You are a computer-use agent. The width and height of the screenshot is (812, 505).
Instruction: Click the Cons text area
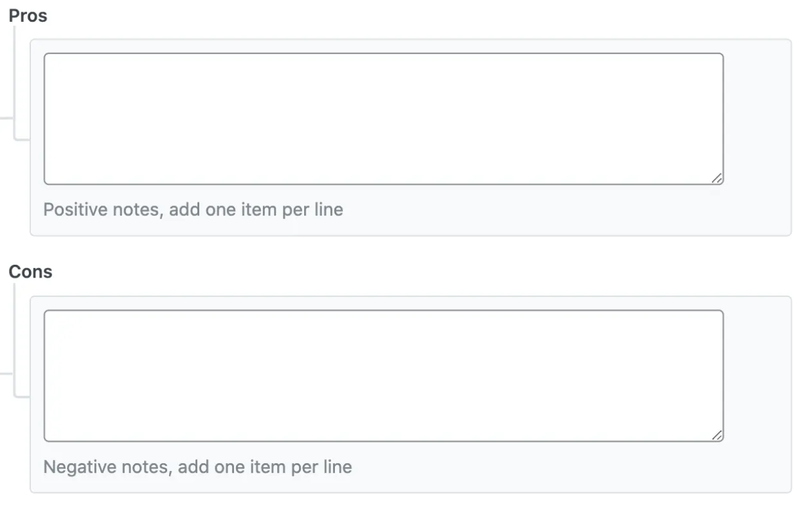pos(383,376)
